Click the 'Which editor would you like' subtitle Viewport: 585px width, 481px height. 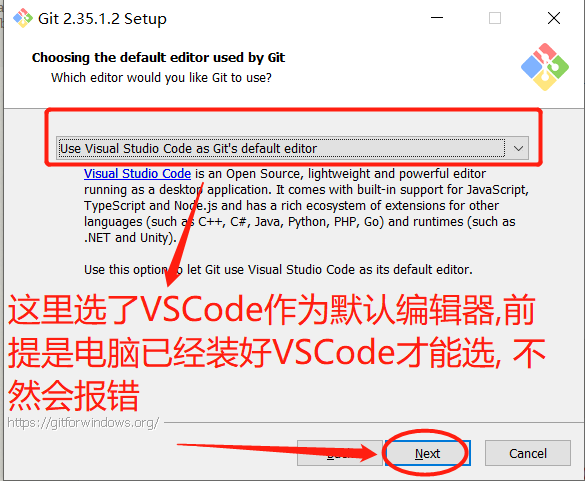(161, 78)
